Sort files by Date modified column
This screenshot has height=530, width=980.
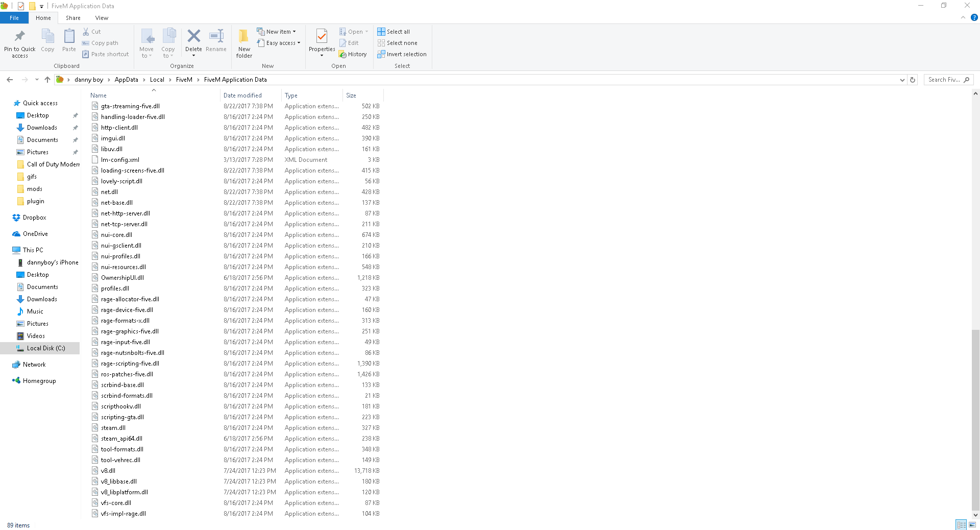tap(251, 95)
